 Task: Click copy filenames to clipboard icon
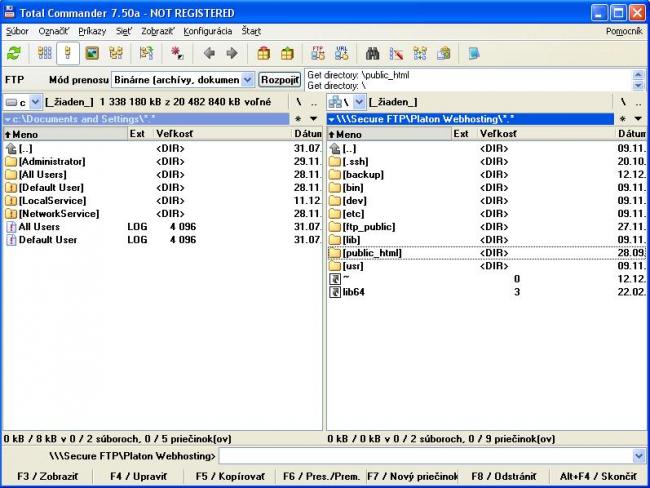443,53
